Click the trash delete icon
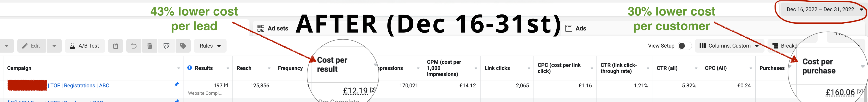 click(x=150, y=46)
